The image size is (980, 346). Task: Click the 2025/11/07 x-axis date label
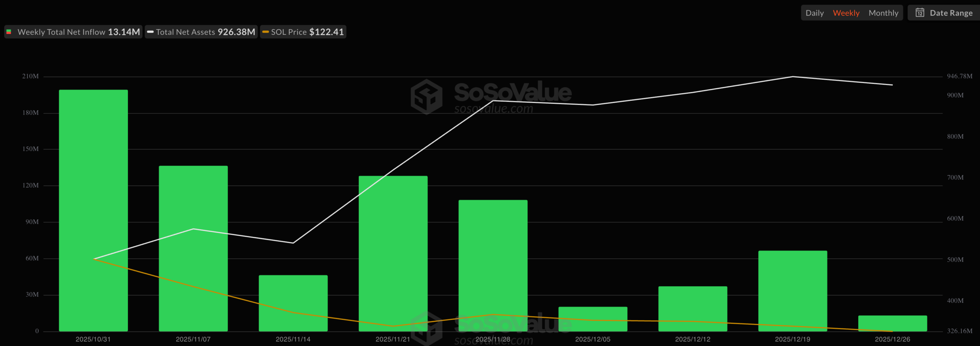pyautogui.click(x=193, y=339)
